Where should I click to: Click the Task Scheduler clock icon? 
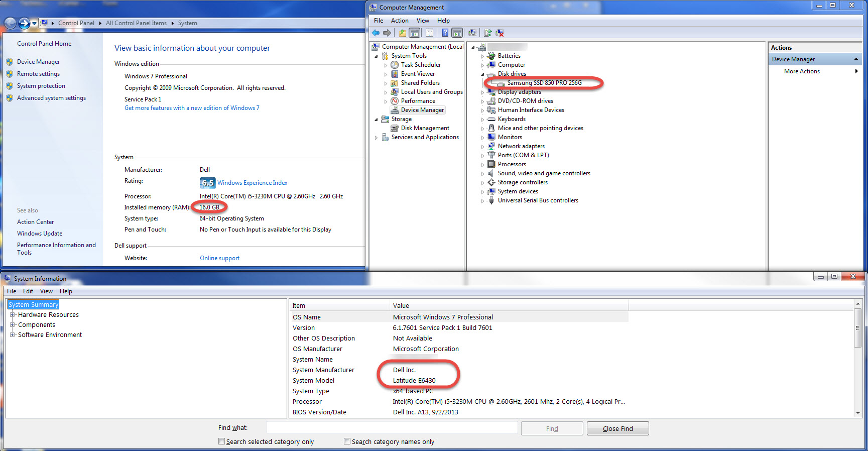click(x=395, y=65)
